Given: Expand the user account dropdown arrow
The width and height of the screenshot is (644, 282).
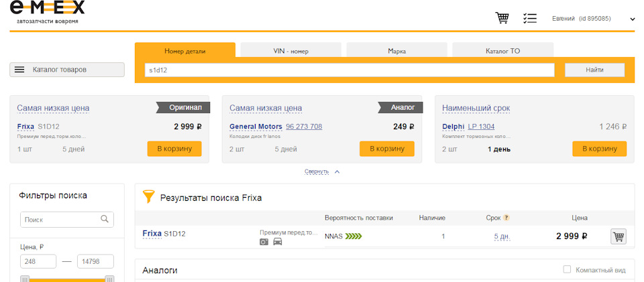Looking at the screenshot, I should tap(633, 19).
